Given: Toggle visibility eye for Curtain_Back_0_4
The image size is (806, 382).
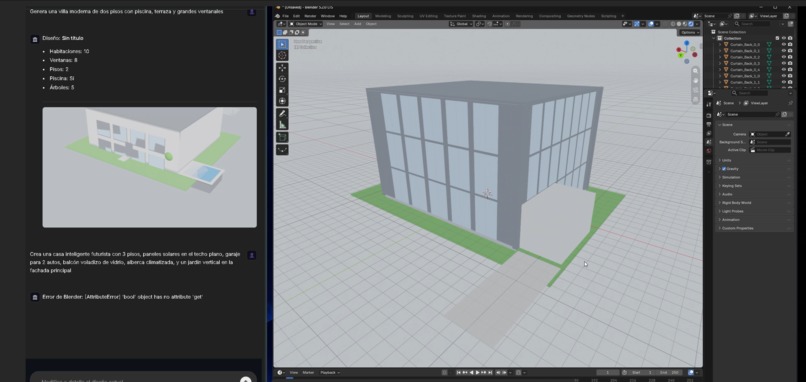Looking at the screenshot, I should point(784,69).
